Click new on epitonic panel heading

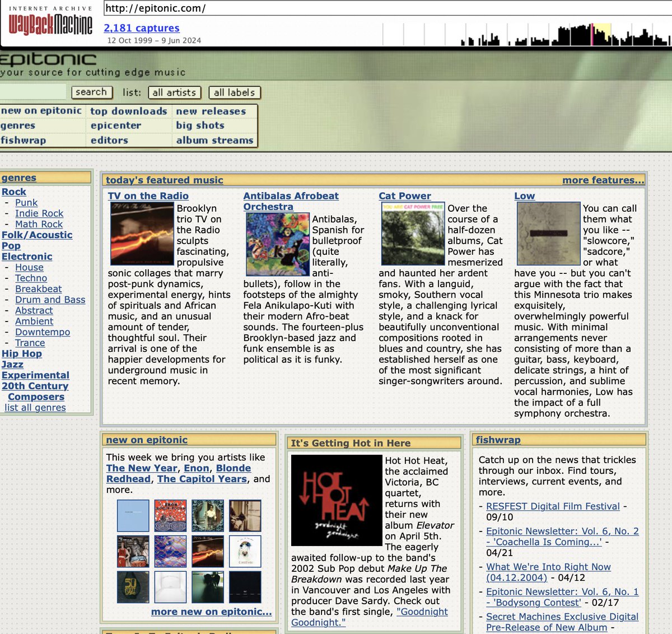pos(147,440)
